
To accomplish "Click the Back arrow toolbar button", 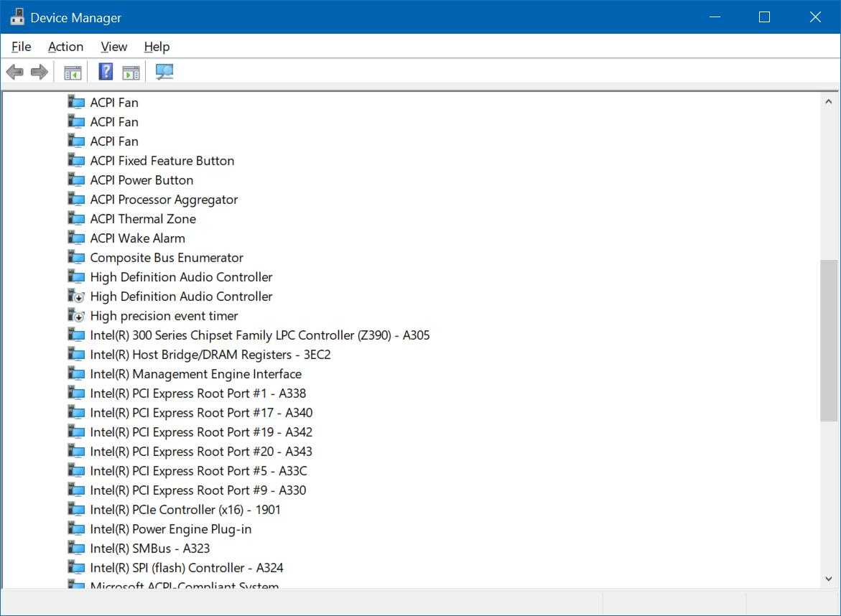I will coord(14,72).
